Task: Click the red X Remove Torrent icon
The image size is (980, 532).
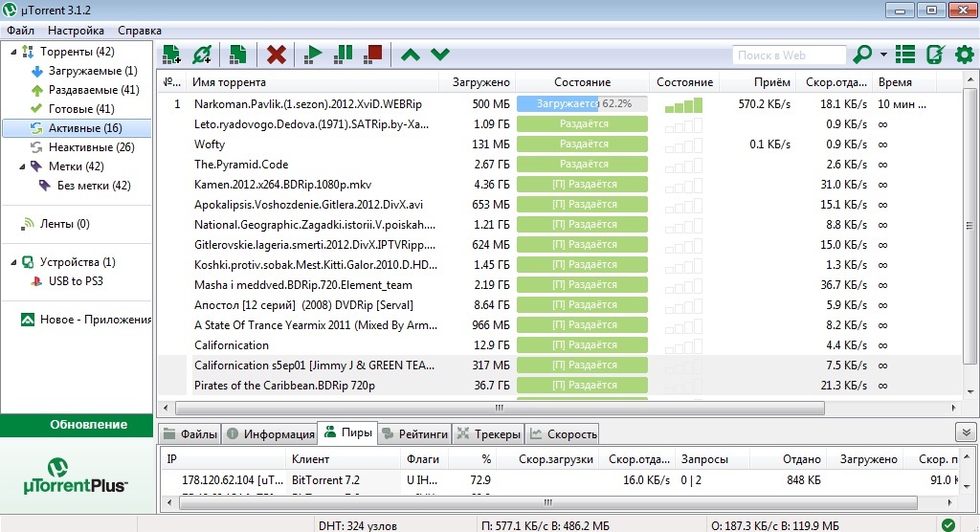Action: (277, 55)
